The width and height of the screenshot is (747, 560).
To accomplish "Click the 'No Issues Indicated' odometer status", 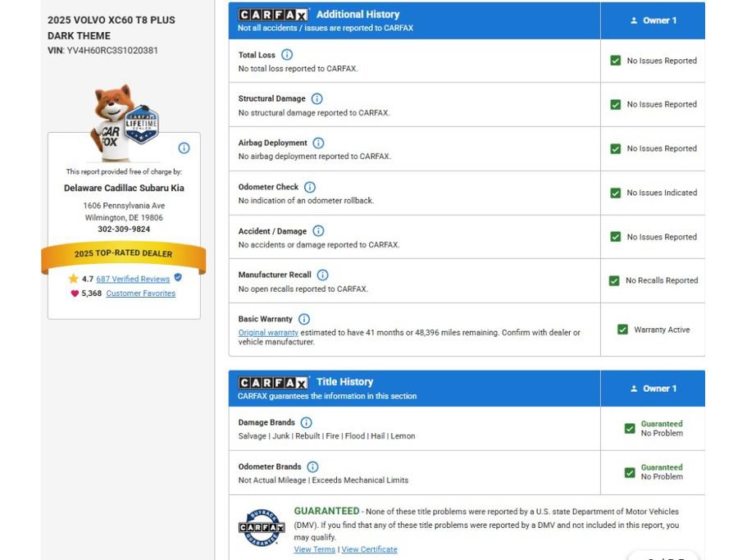I will tap(662, 193).
